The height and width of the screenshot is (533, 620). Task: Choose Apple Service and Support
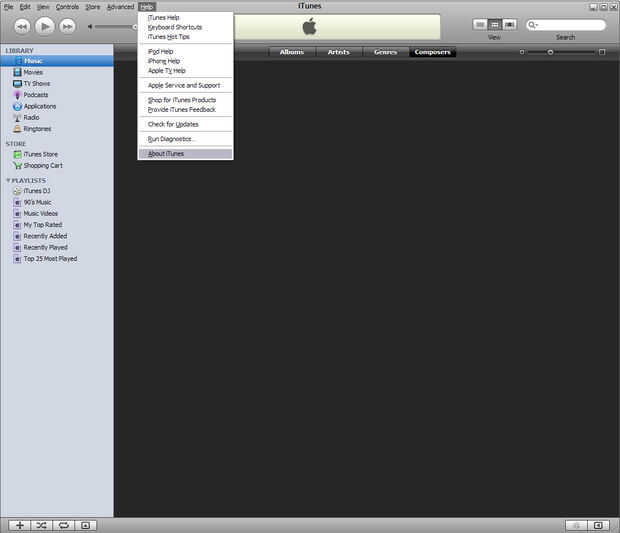[185, 85]
